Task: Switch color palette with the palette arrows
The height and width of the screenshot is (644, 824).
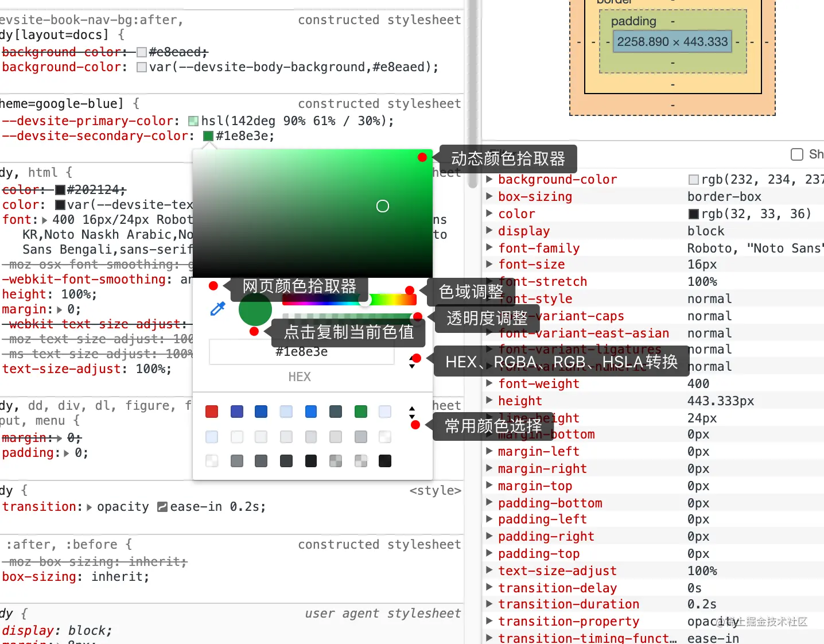Action: pyautogui.click(x=412, y=413)
